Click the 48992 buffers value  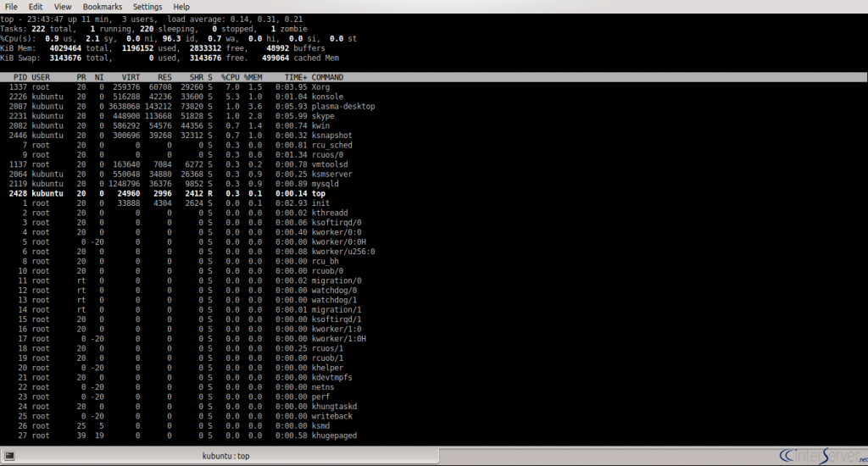click(x=296, y=48)
